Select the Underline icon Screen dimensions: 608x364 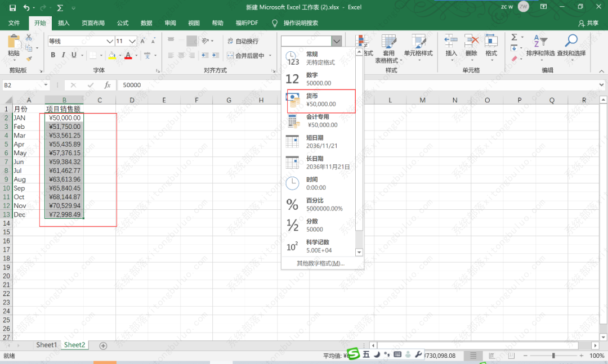[74, 55]
